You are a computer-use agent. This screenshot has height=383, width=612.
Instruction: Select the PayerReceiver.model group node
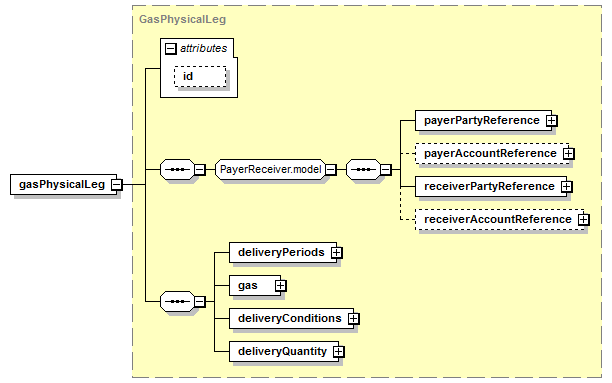[270, 169]
